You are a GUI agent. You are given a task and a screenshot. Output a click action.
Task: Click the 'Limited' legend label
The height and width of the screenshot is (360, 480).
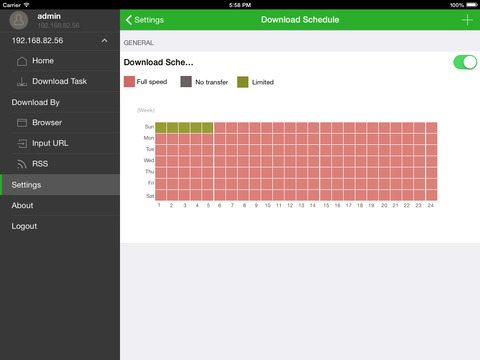[x=263, y=82]
